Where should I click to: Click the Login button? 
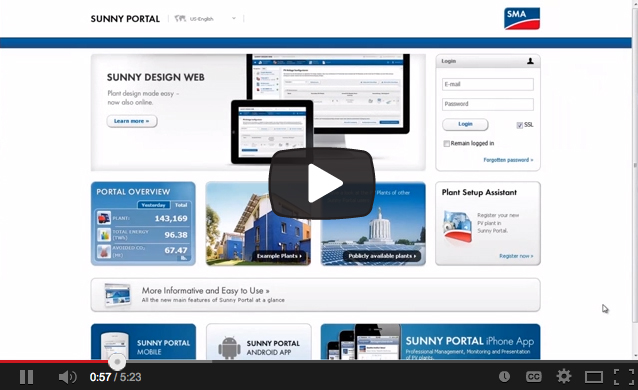(x=465, y=124)
